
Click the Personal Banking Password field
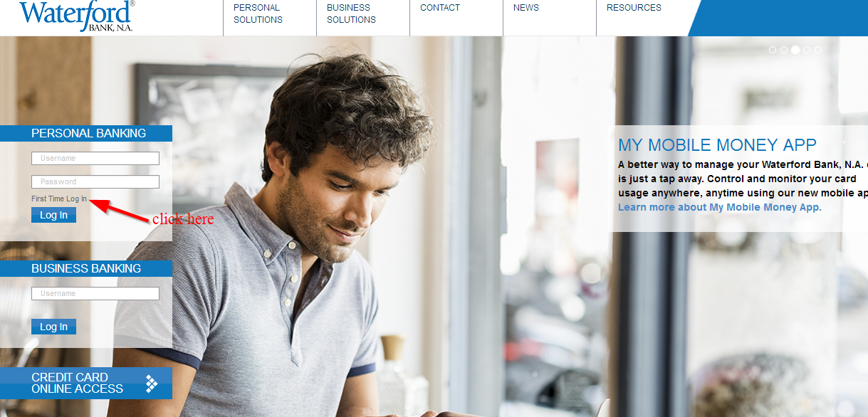click(95, 181)
